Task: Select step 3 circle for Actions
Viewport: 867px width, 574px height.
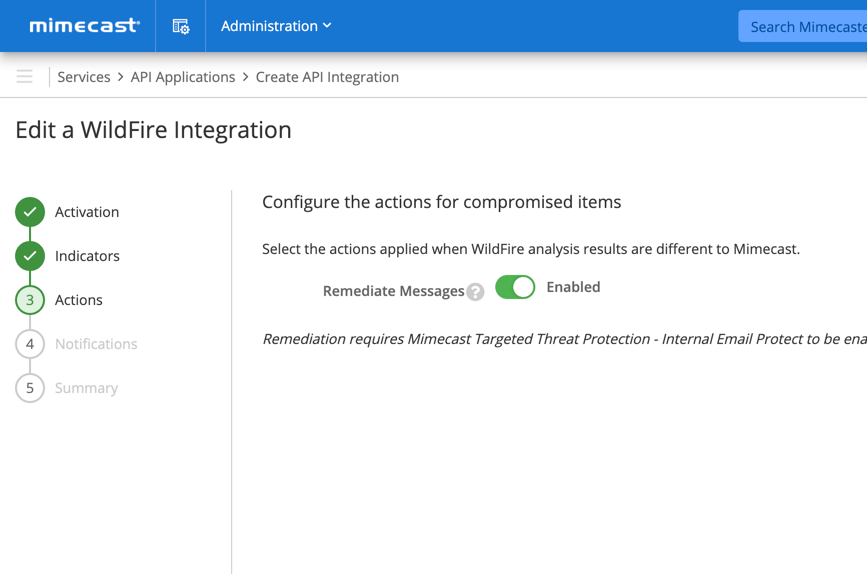Action: [x=30, y=300]
